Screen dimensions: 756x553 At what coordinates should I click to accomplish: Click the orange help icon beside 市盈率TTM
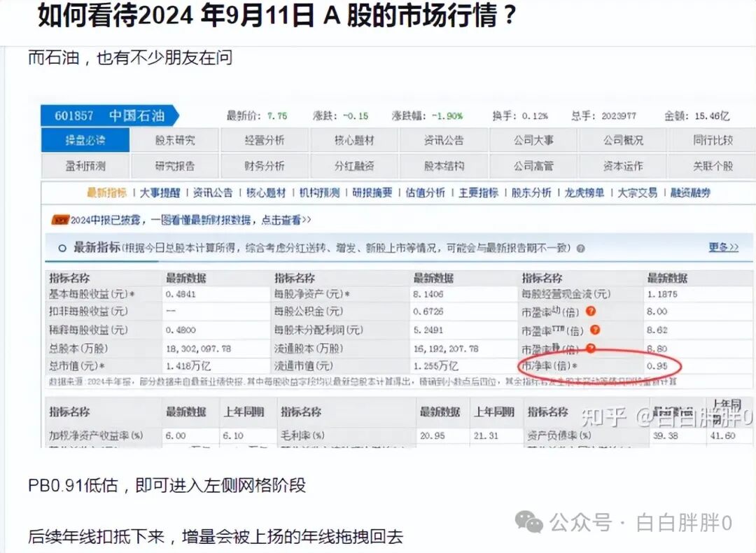pyautogui.click(x=595, y=330)
